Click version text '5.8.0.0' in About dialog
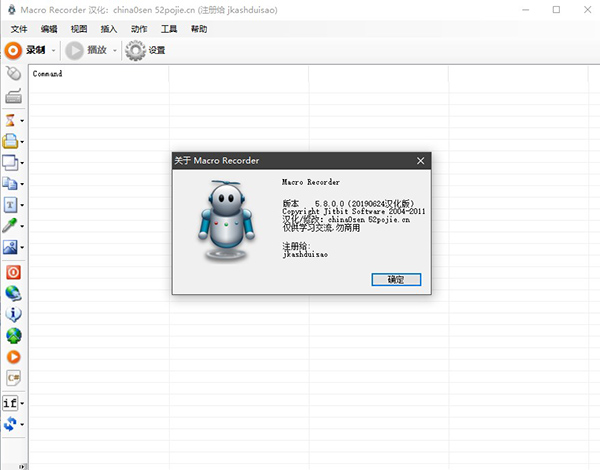 329,203
